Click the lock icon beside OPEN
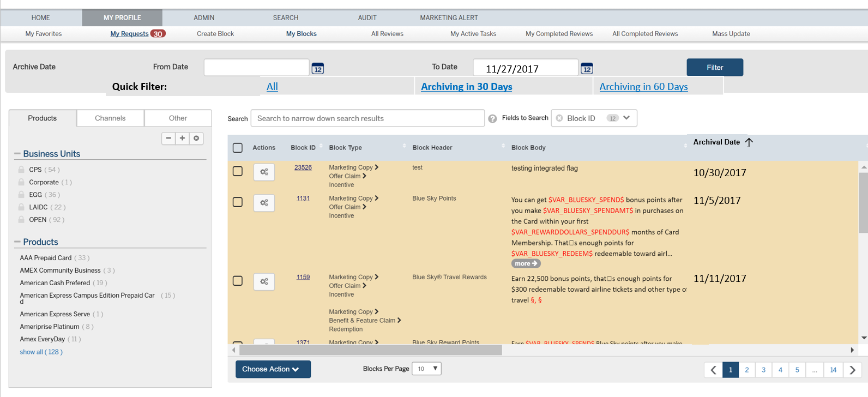This screenshot has width=868, height=397. pos(22,220)
